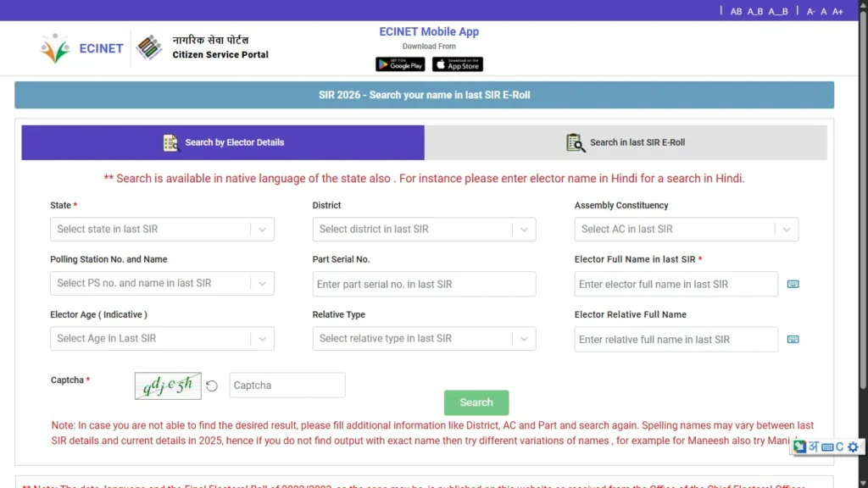
Task: Click the "Captcha" label
Action: [x=67, y=380]
